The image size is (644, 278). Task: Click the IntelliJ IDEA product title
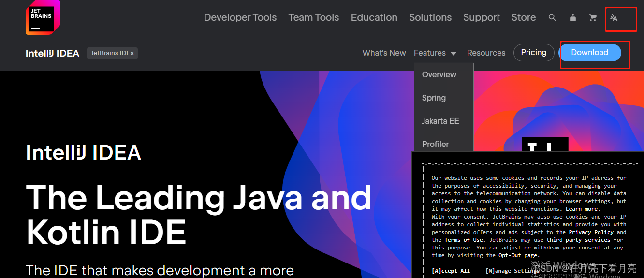tap(52, 53)
